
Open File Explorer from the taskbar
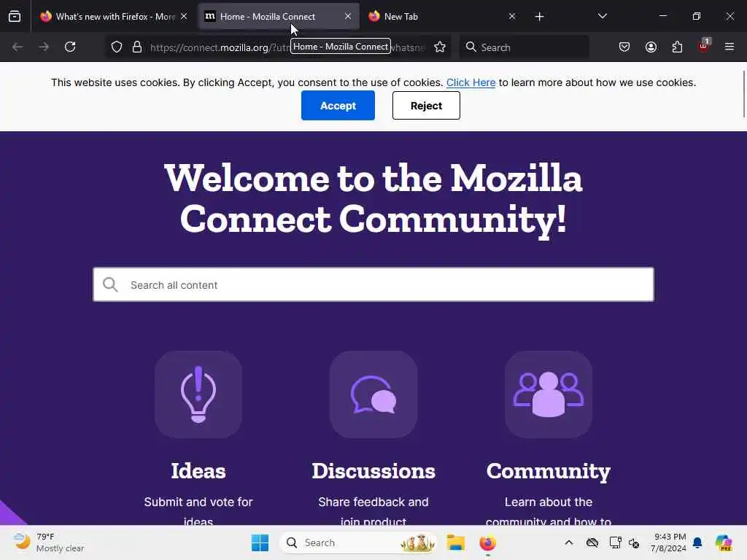click(455, 542)
